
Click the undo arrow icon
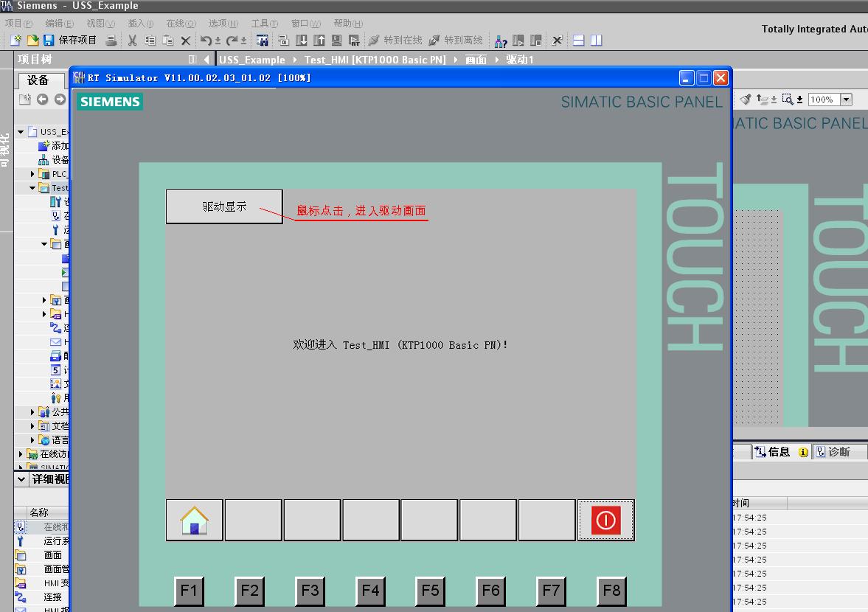pyautogui.click(x=206, y=40)
